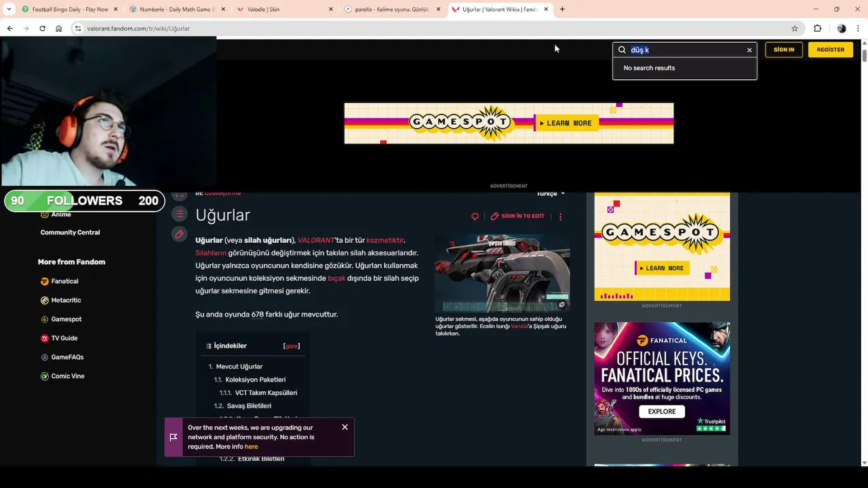The height and width of the screenshot is (488, 868).
Task: Jump to Koleksiyon Paketleri section
Action: [256, 380]
